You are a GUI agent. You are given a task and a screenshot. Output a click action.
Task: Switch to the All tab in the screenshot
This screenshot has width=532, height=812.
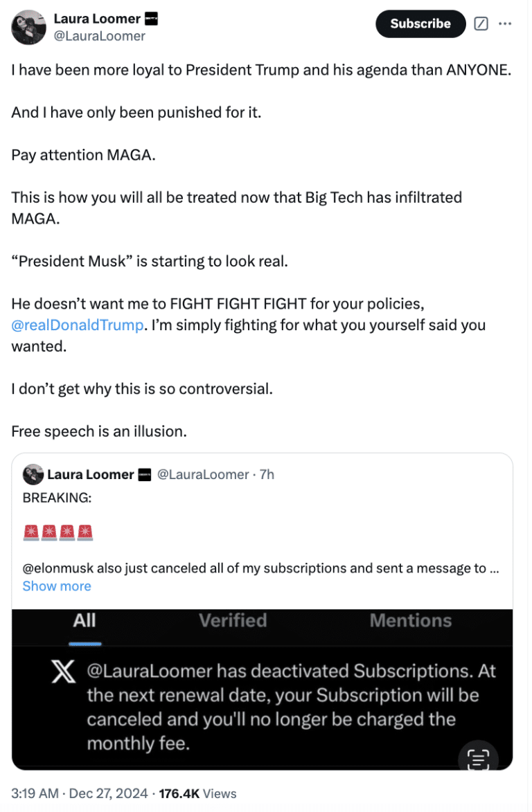point(85,620)
